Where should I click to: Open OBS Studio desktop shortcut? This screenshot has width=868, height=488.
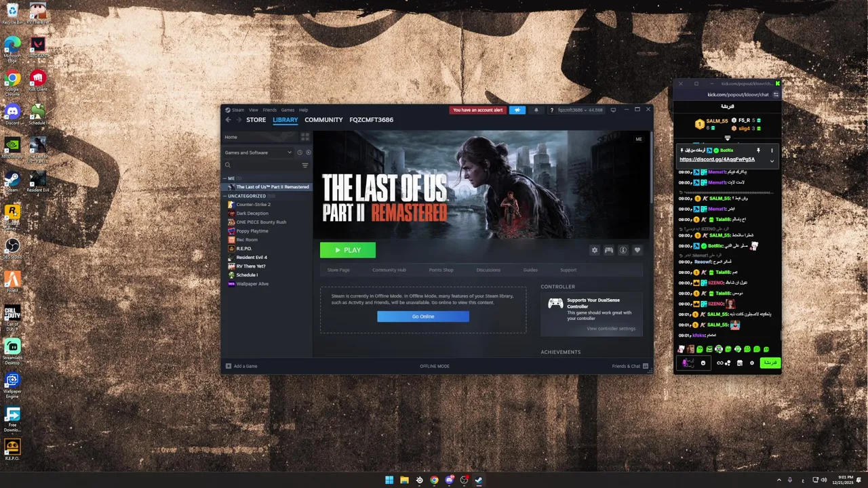pos(12,248)
